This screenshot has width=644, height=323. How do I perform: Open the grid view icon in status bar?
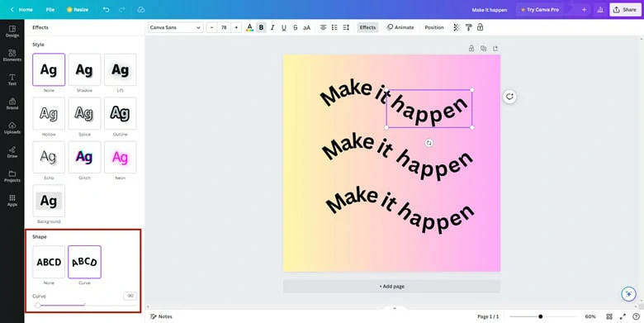[x=609, y=316]
